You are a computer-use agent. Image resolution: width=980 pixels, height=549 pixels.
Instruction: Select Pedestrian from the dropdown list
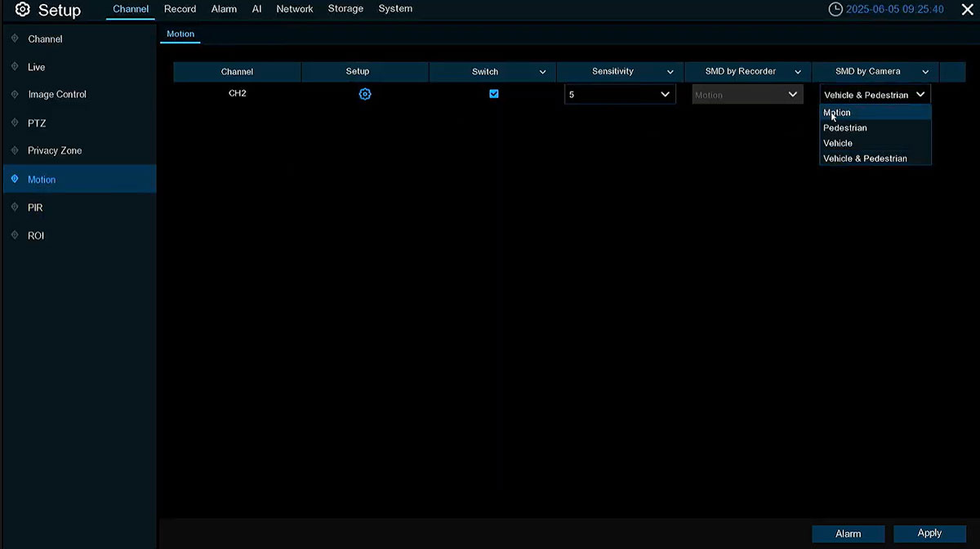[x=845, y=128]
